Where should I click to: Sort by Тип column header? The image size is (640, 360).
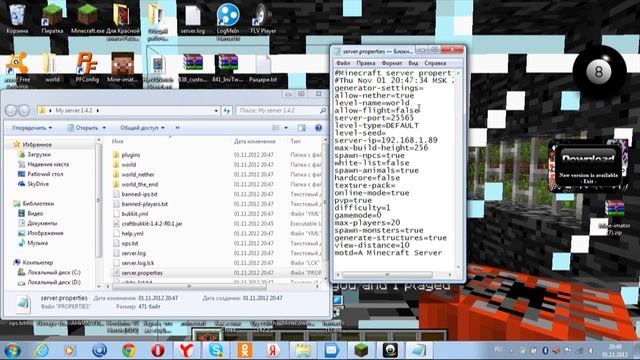(x=296, y=141)
